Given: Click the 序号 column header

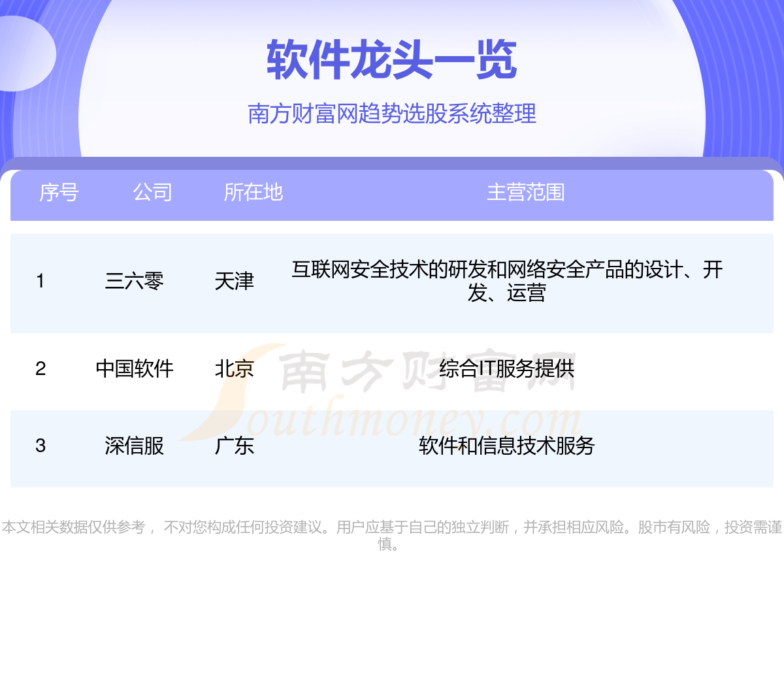Looking at the screenshot, I should coord(59,192).
